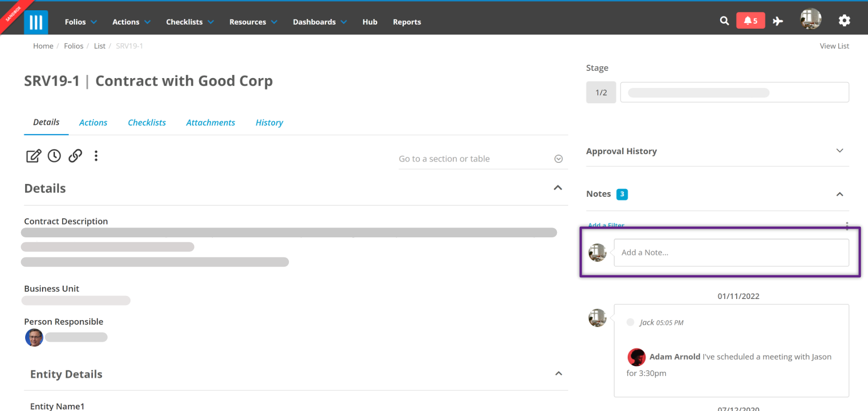Open the settings gear icon
Screen dimensions: 868x411
[x=844, y=21]
